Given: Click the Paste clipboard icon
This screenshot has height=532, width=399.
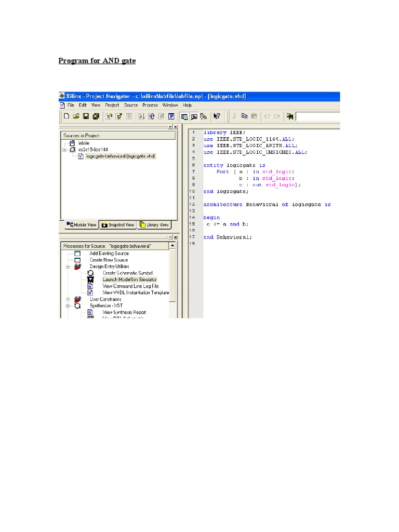Looking at the screenshot, I should [254, 116].
